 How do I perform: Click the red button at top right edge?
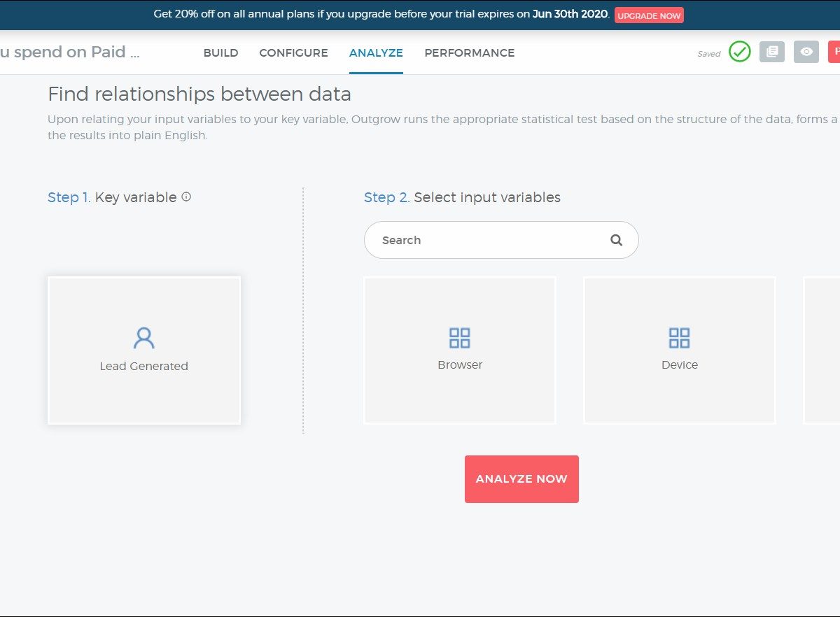pos(834,52)
